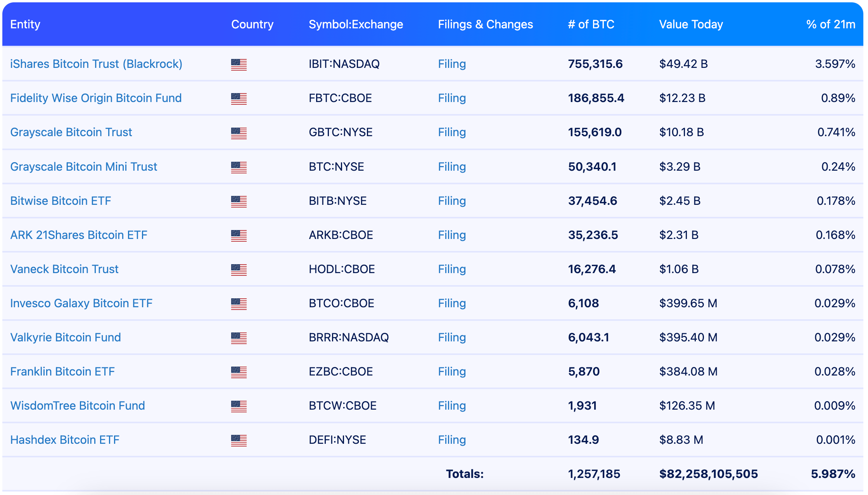The width and height of the screenshot is (868, 495).
Task: Click the US flag in iShares row
Action: point(239,64)
